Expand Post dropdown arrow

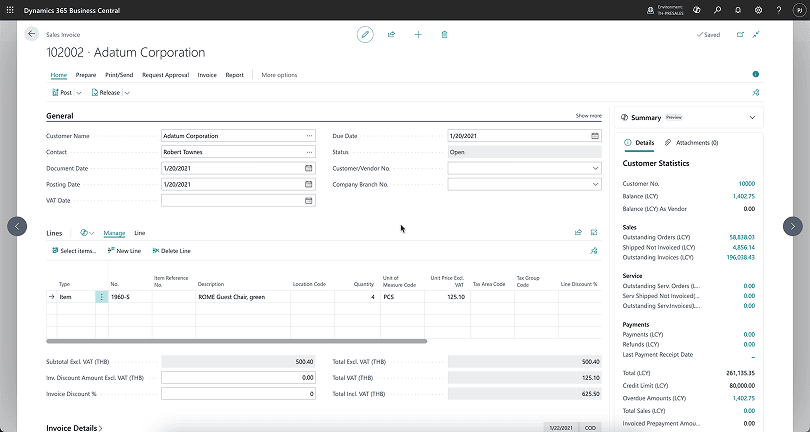(79, 93)
